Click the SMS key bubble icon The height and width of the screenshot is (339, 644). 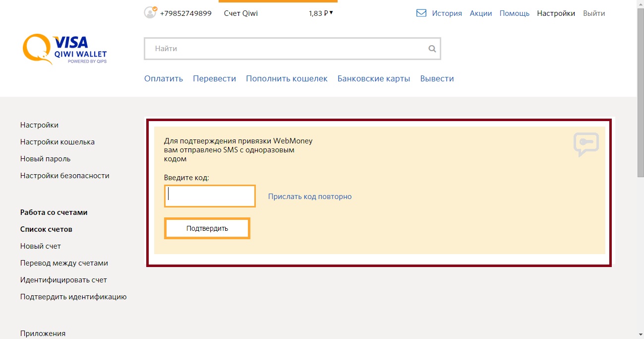coord(586,144)
